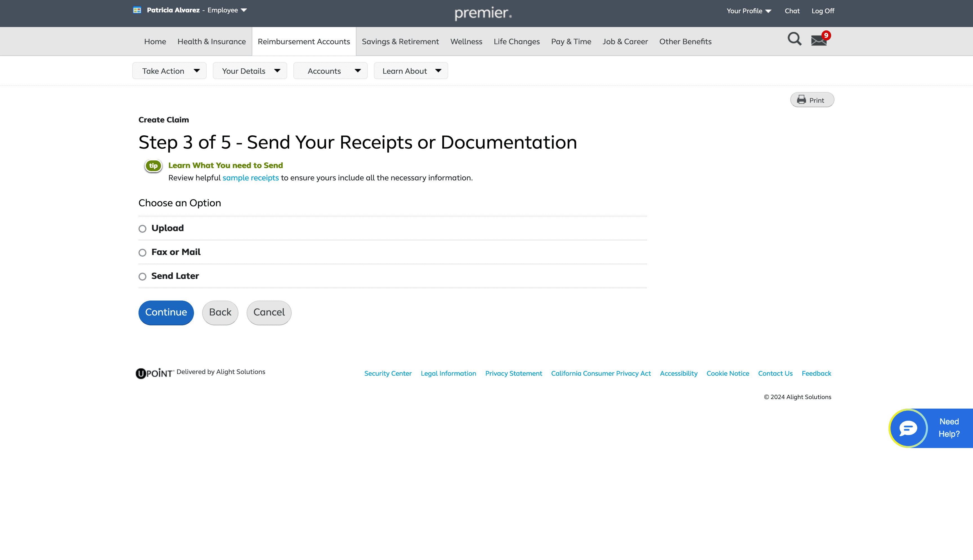Open the sample receipts link
Screen dimensions: 973x560
[251, 178]
